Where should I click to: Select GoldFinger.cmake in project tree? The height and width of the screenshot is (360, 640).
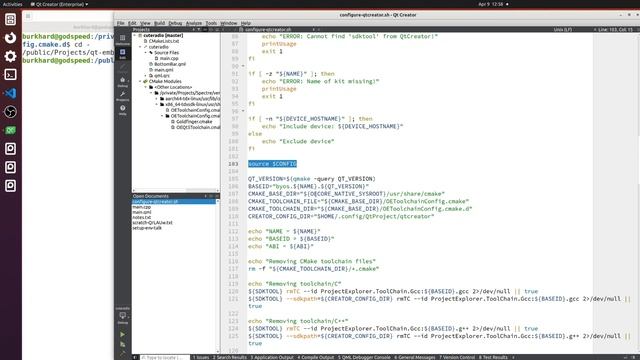pyautogui.click(x=194, y=122)
